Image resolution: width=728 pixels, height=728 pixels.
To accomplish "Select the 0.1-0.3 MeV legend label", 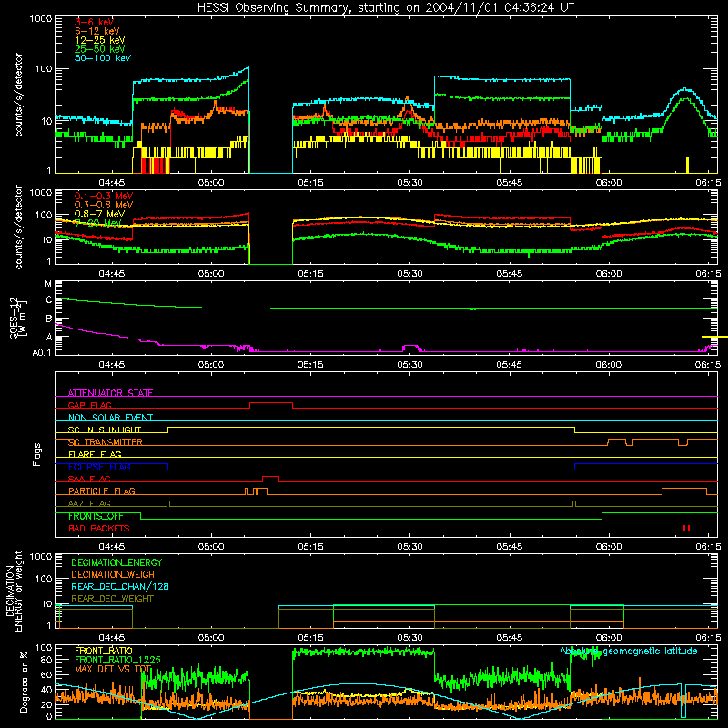I will [x=104, y=196].
